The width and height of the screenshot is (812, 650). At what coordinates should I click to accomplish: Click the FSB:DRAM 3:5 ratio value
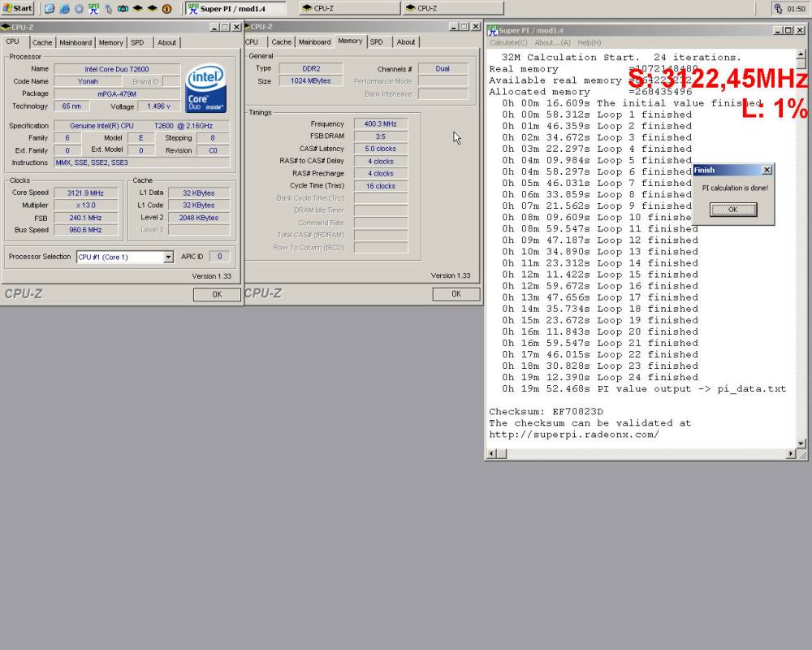point(381,136)
